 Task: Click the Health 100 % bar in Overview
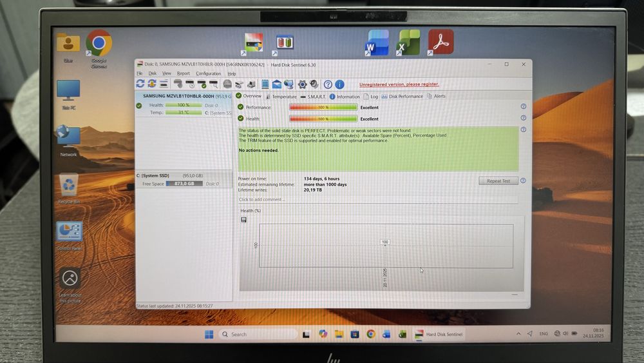click(x=323, y=119)
